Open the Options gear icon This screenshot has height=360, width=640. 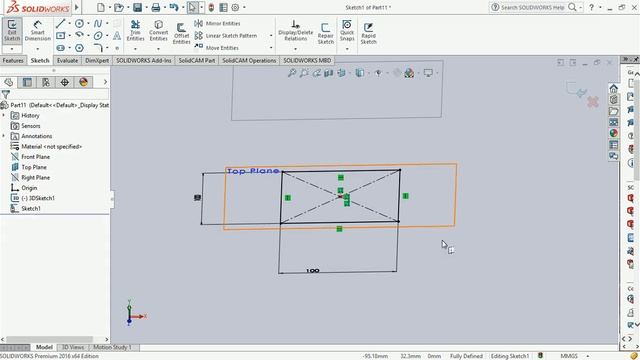(236, 7)
